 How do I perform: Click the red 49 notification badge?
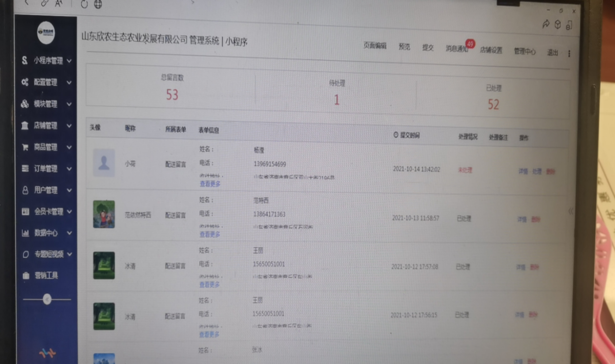coord(470,44)
